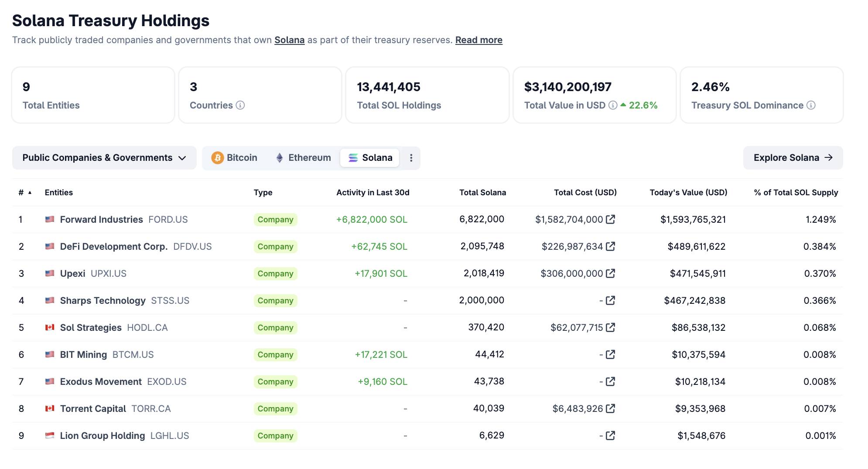Image resolution: width=868 pixels, height=469 pixels.
Task: Click the Total Solana column header
Action: pos(482,193)
